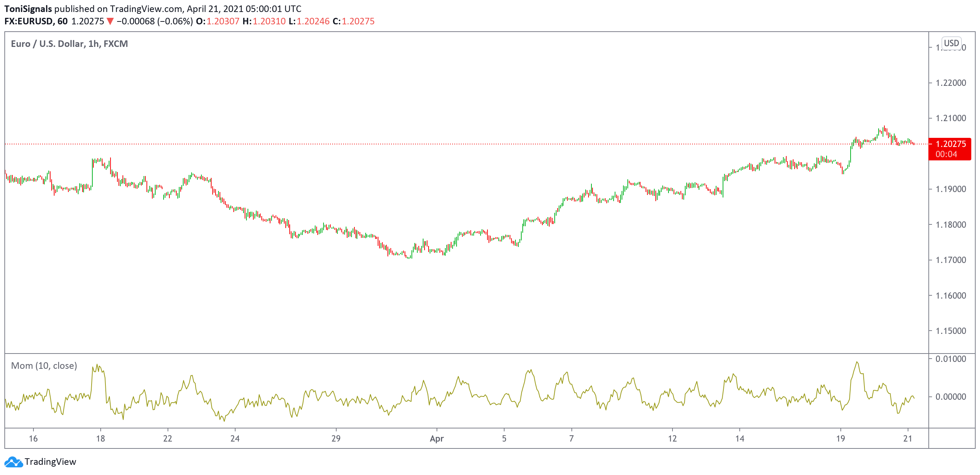This screenshot has height=475, width=980.
Task: Click the TradingView text beside the logo
Action: tap(50, 462)
